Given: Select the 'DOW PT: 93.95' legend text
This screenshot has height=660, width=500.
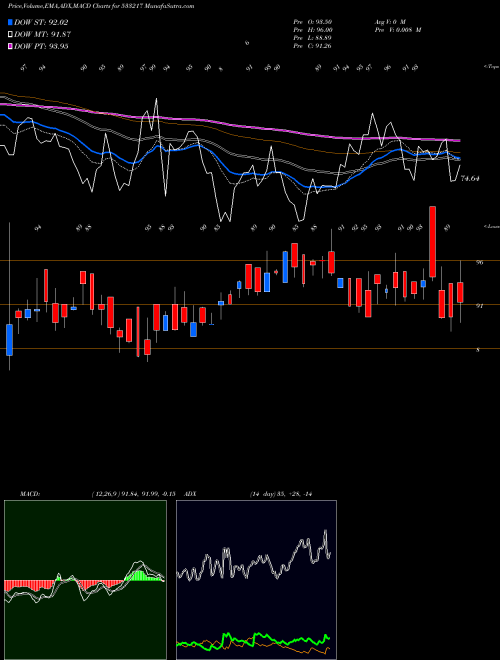Looking at the screenshot, I should (41, 46).
